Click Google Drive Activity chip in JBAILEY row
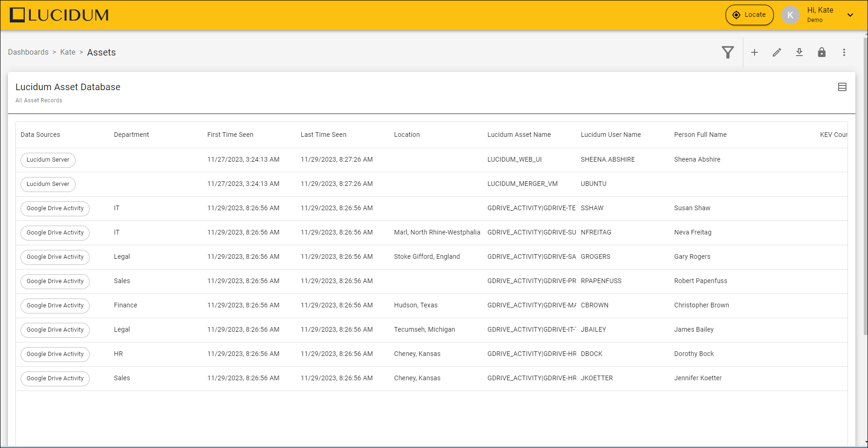The height and width of the screenshot is (448, 868). (55, 330)
